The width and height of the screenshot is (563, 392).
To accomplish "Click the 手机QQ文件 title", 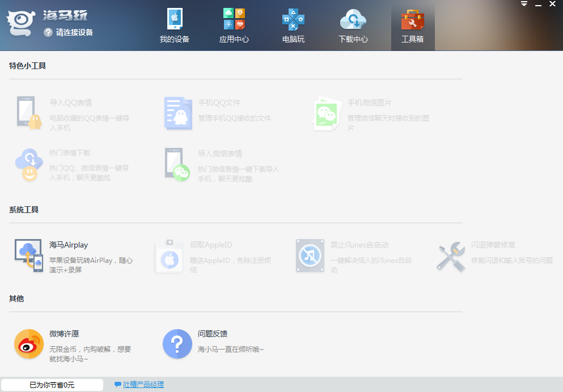I will 219,103.
